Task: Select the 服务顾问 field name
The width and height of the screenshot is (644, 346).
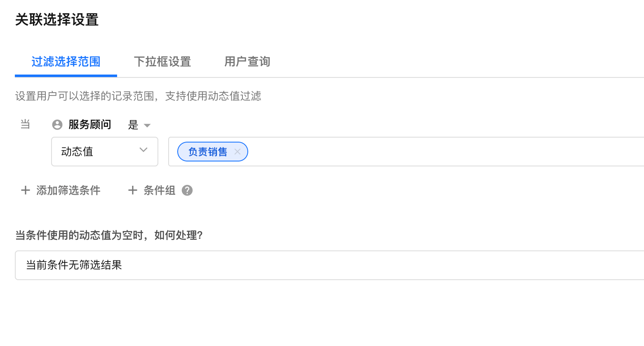Action: [x=90, y=124]
